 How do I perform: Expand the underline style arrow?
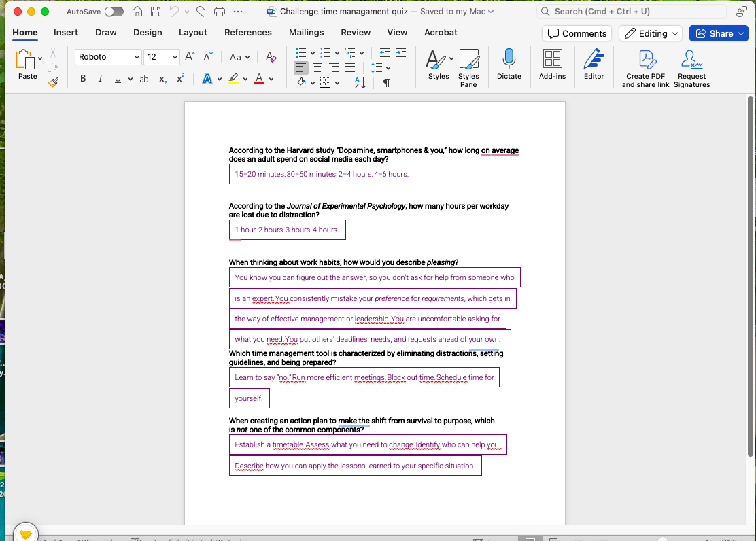click(130, 79)
